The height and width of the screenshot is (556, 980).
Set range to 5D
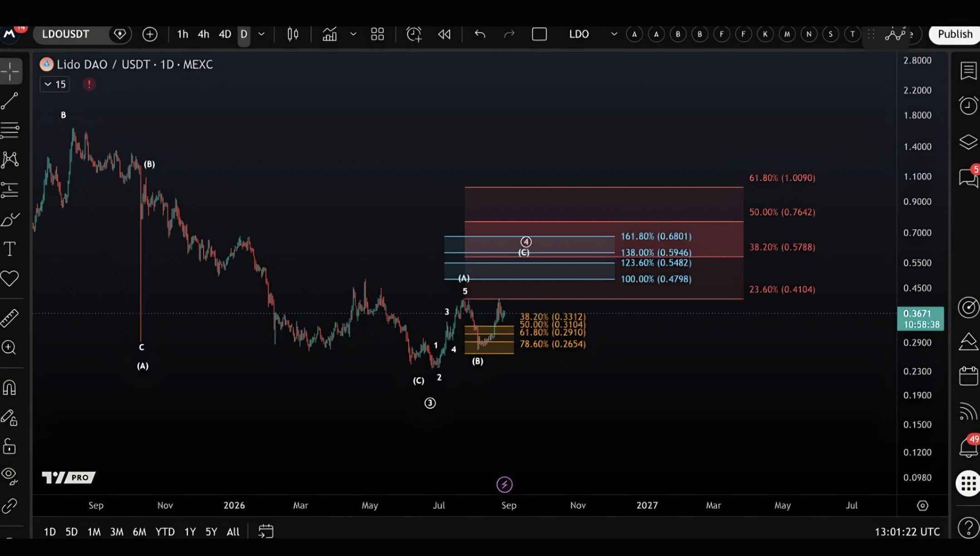coord(71,532)
